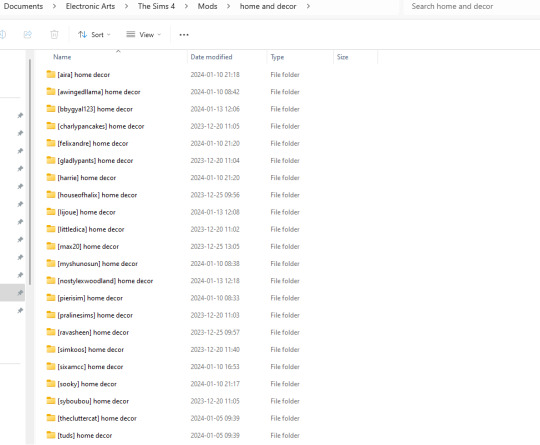Expand chevron after Mods breadcrumb
The image size is (540, 445).
pos(228,6)
